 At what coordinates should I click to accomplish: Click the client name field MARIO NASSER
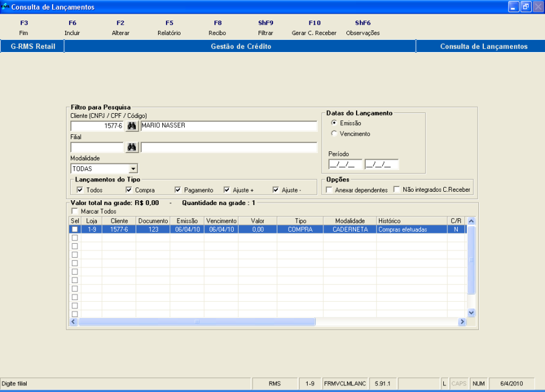point(229,126)
